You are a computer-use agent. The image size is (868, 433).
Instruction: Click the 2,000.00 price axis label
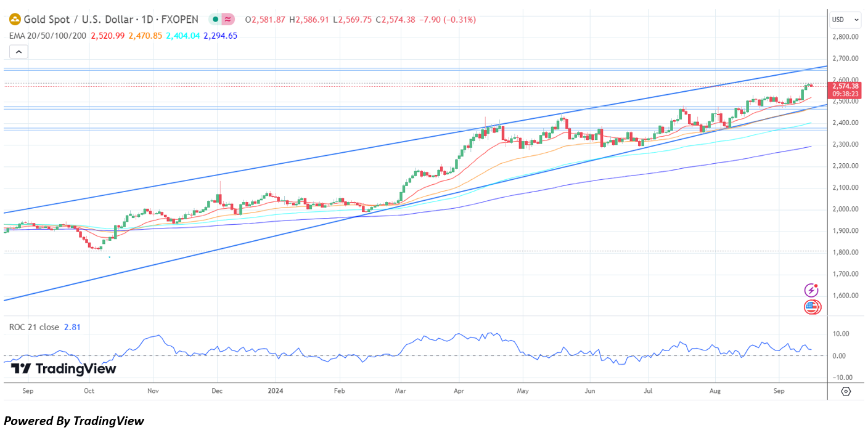click(x=845, y=209)
